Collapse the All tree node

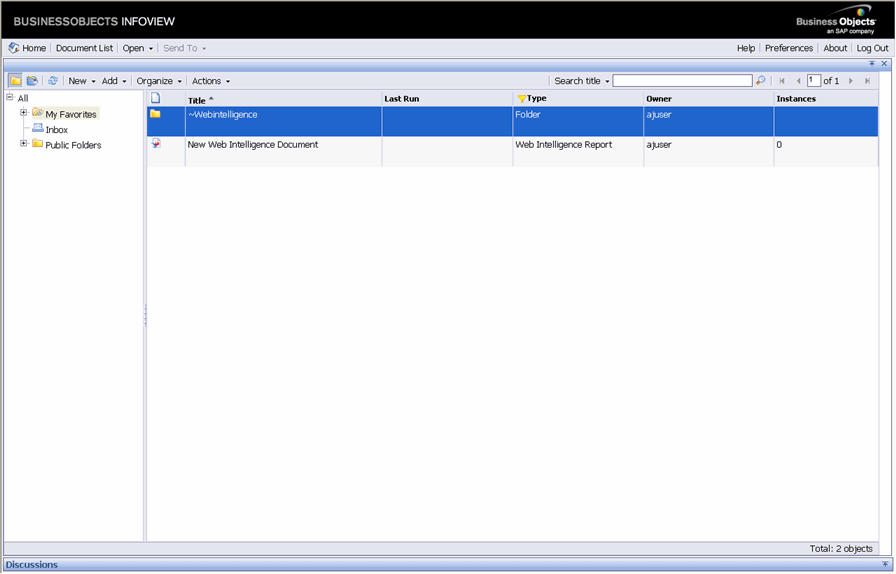tap(10, 97)
